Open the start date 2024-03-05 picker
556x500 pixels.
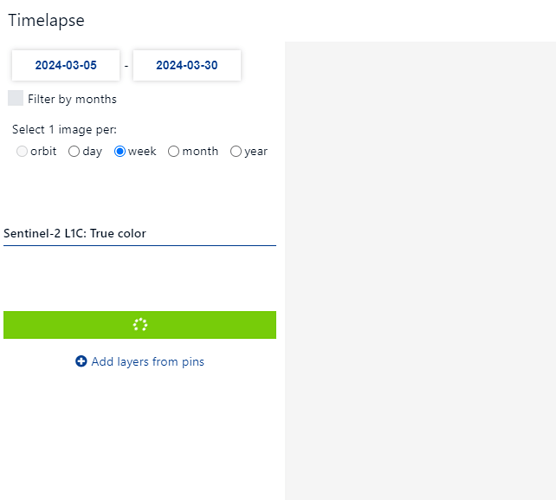(66, 65)
